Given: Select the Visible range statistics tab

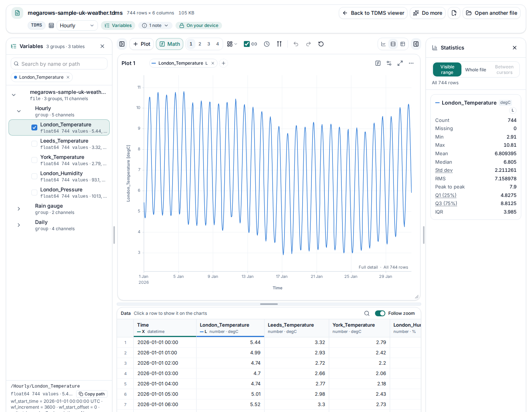Looking at the screenshot, I should pos(447,69).
